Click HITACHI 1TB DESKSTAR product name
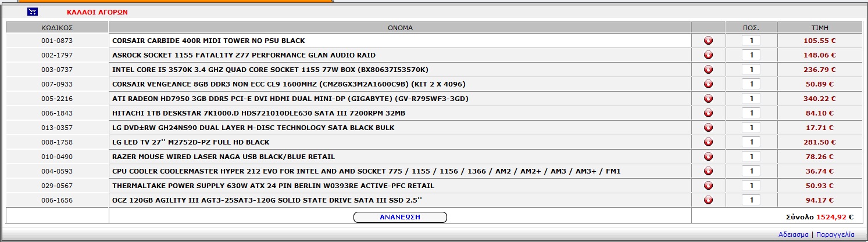 tap(259, 113)
